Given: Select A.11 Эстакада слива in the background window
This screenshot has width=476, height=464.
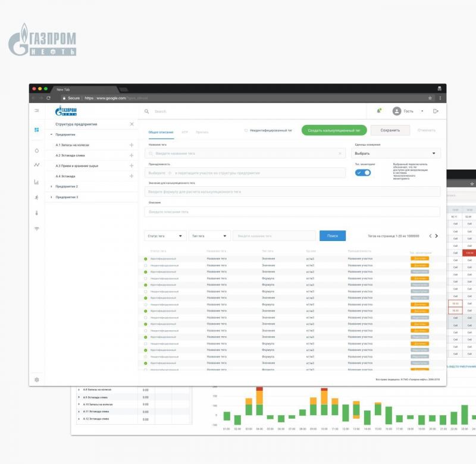Looking at the screenshot, I should 96,412.
